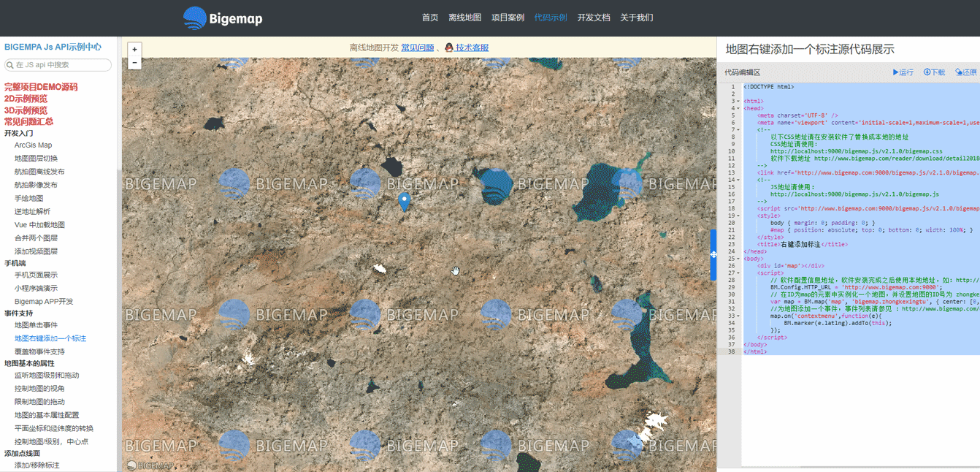Click the blue marker pin on the map
Viewport: 980px width, 472px height.
tap(404, 202)
